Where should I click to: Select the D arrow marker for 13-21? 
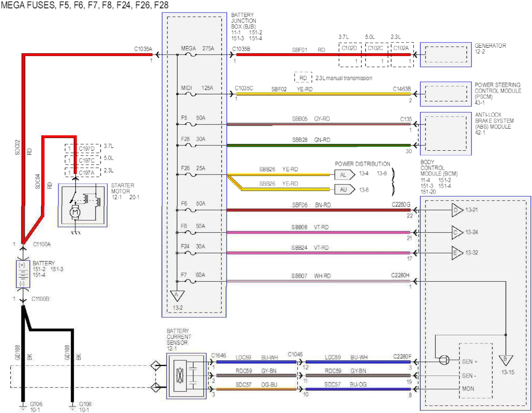[457, 210]
